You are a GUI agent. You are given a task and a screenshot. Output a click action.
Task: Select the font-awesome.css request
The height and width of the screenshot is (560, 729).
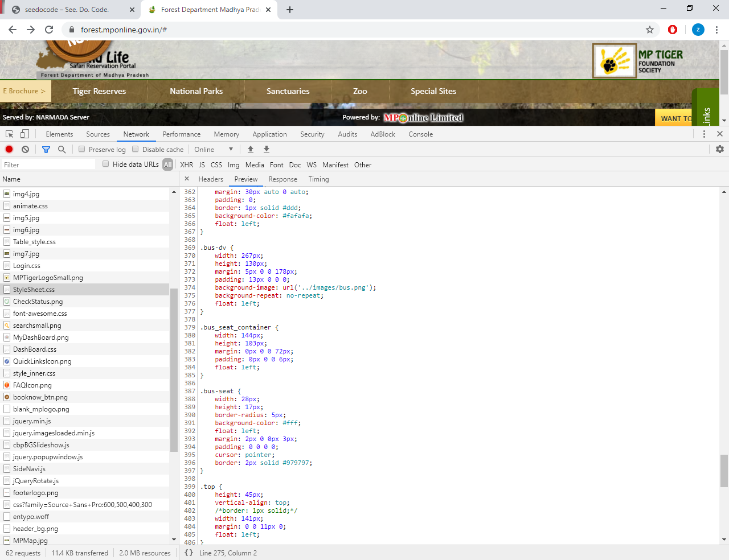[x=85, y=314]
